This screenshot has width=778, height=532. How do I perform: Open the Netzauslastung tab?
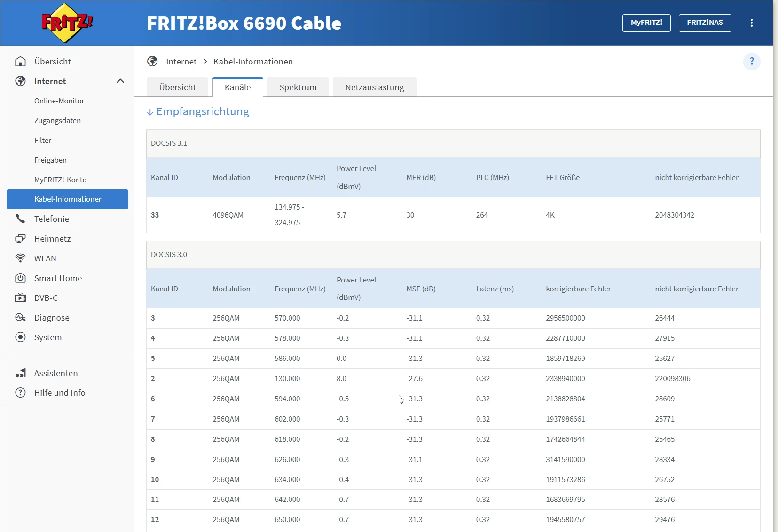(x=375, y=87)
